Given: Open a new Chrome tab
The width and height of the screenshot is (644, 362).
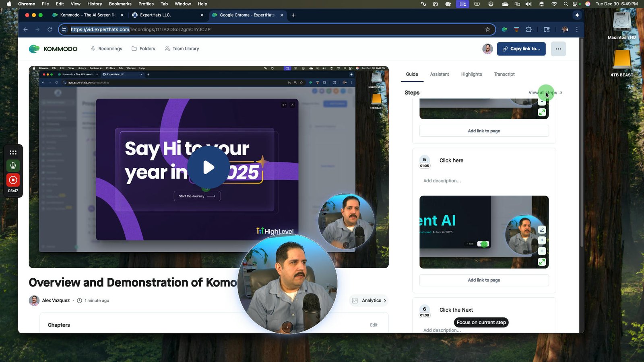Looking at the screenshot, I should [294, 15].
